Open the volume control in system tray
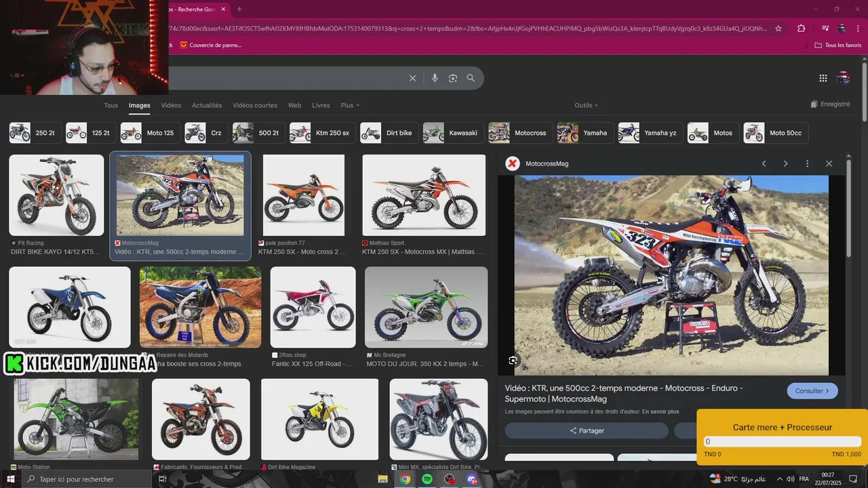 click(789, 479)
